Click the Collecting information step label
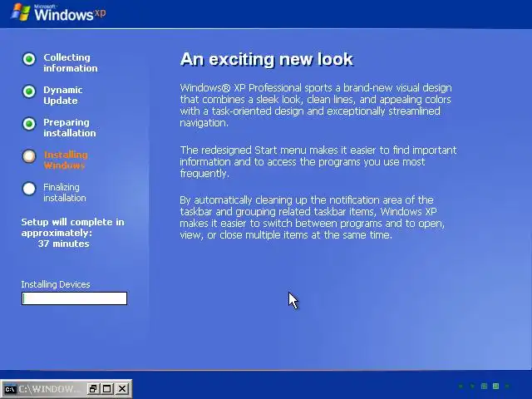Image resolution: width=532 pixels, height=399 pixels. tap(70, 63)
